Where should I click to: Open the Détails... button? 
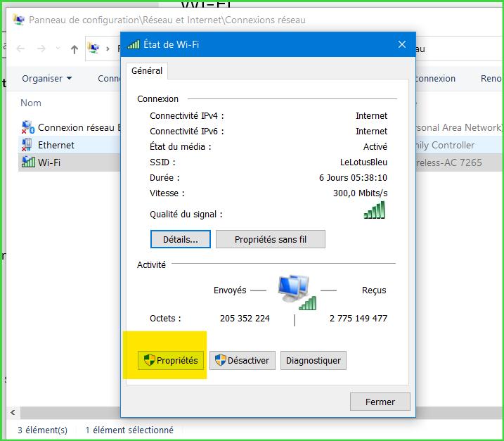pyautogui.click(x=180, y=239)
